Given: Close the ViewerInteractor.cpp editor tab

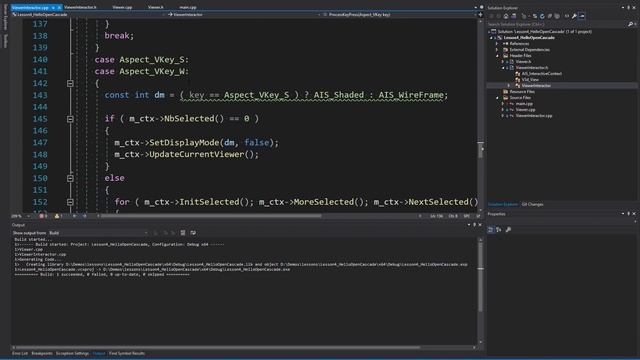Looking at the screenshot, I should click(x=59, y=7).
